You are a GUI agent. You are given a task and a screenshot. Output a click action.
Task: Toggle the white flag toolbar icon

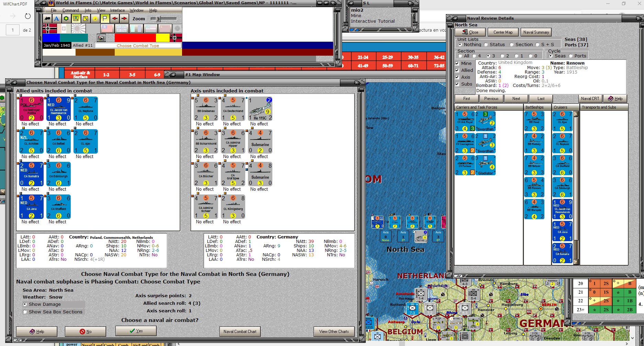(105, 19)
